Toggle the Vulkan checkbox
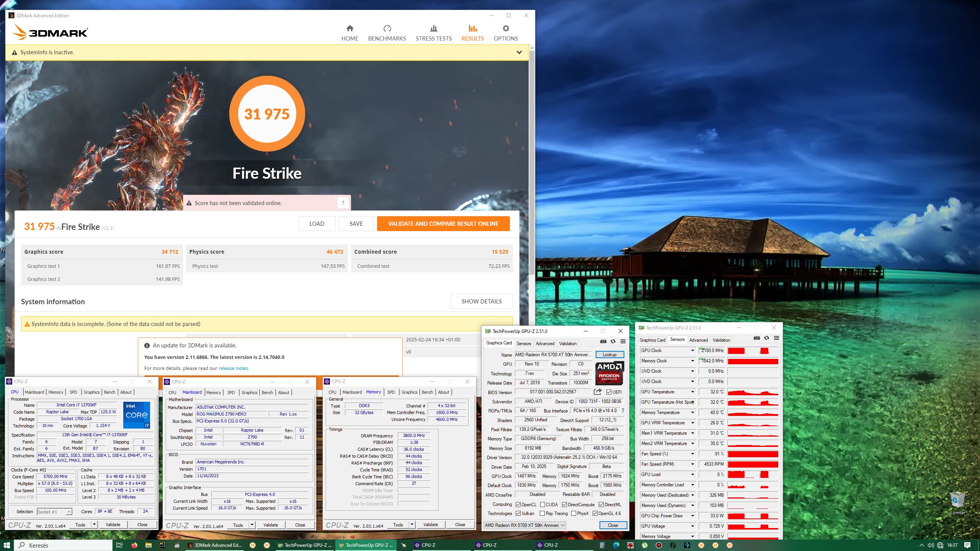980x551 pixels. coord(518,514)
